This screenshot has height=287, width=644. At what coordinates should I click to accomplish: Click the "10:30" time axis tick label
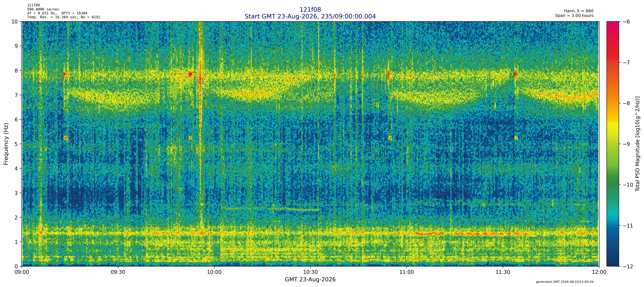click(x=311, y=272)
